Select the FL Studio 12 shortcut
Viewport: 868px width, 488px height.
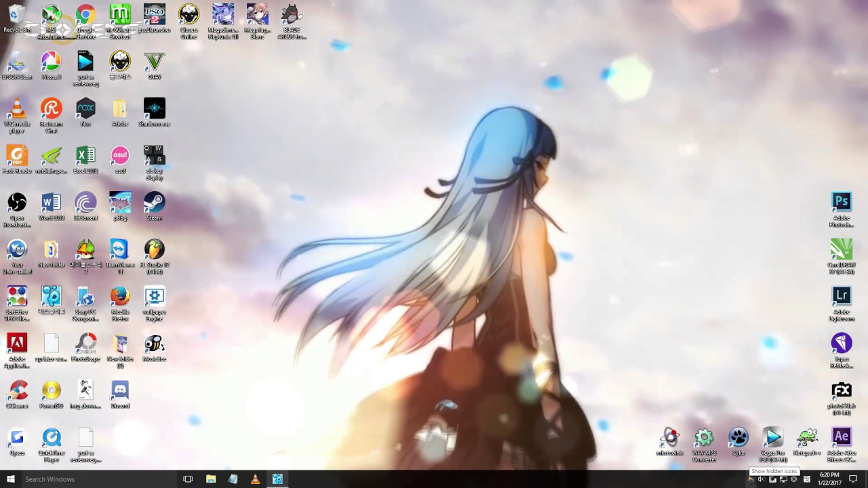[x=155, y=256]
